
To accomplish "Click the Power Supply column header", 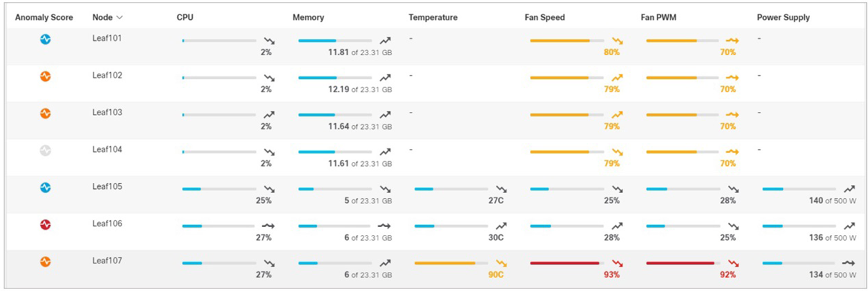I will (783, 17).
